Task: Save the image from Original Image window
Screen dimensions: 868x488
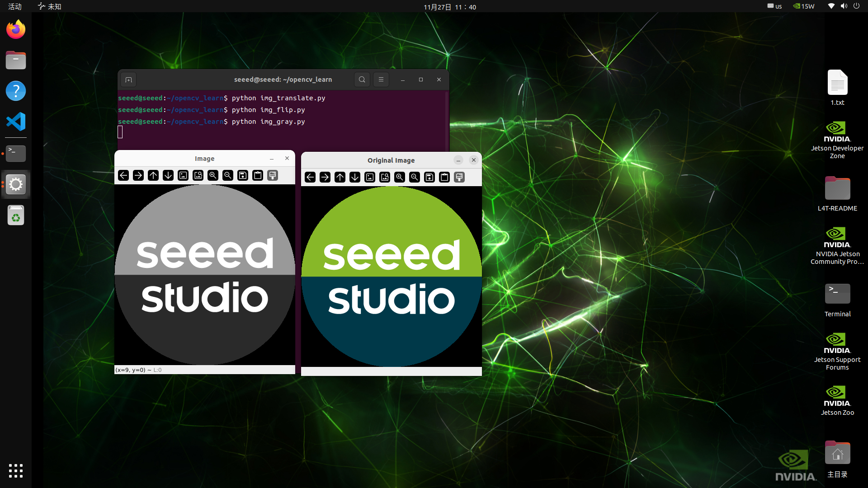Action: pyautogui.click(x=429, y=177)
